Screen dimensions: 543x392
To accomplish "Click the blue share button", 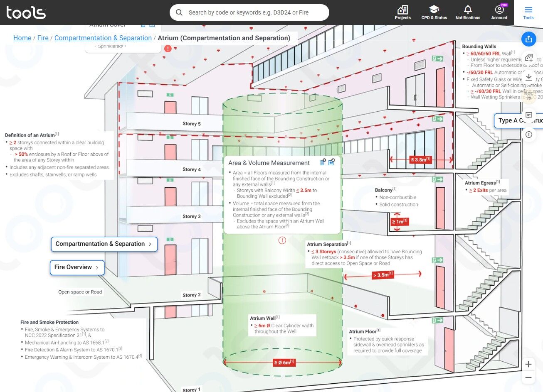I will pyautogui.click(x=529, y=39).
